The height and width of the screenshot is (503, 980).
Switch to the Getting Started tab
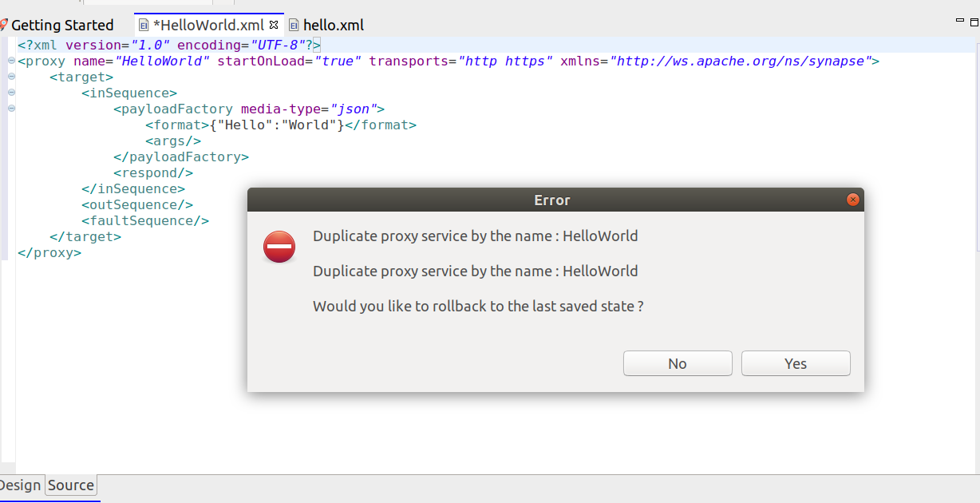point(63,25)
